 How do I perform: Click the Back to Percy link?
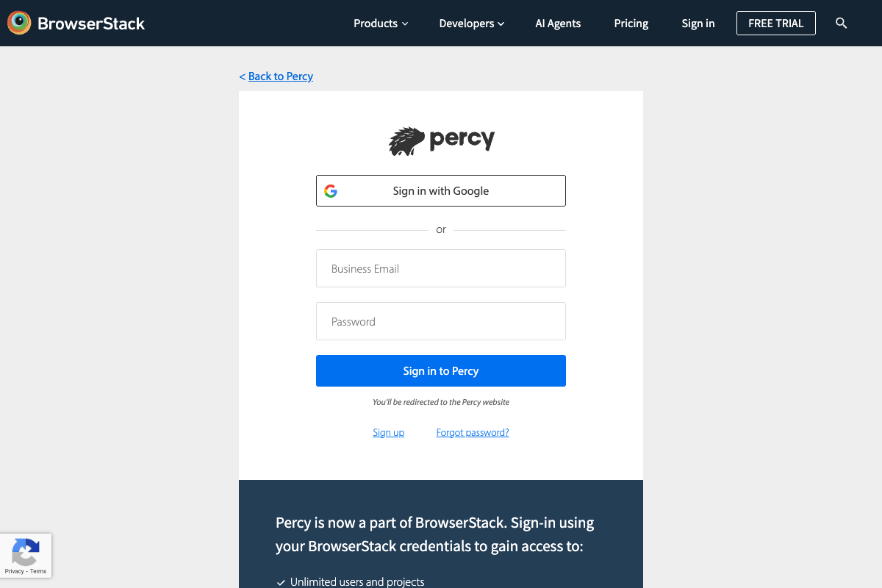(281, 76)
